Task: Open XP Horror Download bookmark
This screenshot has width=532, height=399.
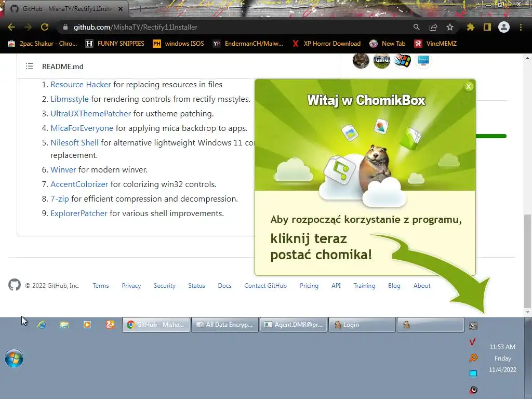Action: tap(326, 44)
